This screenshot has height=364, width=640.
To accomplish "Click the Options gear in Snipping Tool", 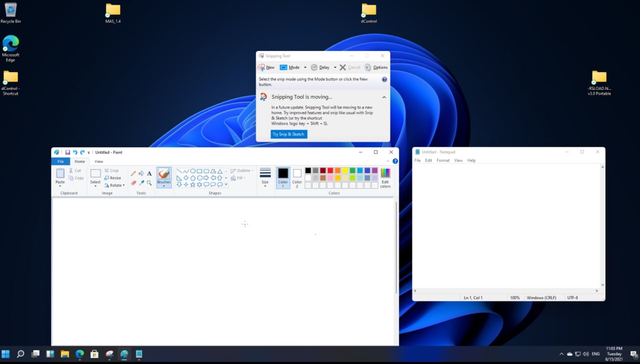I will 368,67.
